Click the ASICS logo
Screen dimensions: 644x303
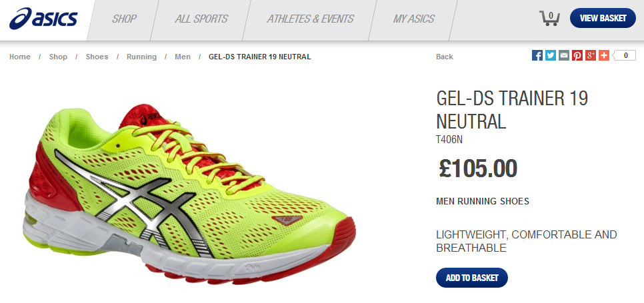click(x=43, y=19)
